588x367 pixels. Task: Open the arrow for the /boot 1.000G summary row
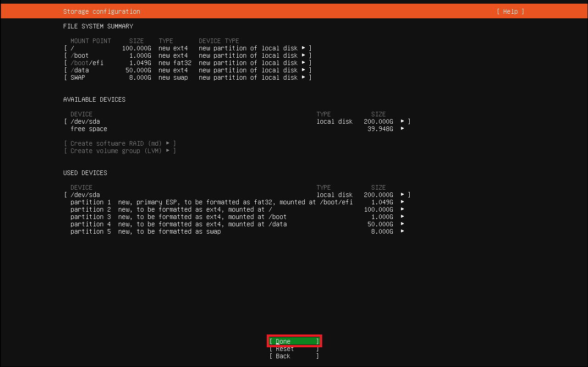303,55
